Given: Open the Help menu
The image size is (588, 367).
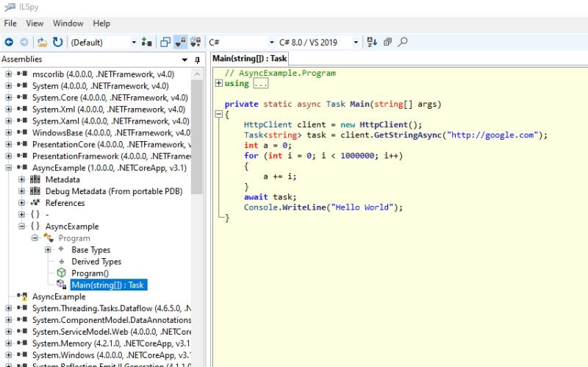Looking at the screenshot, I should [101, 24].
